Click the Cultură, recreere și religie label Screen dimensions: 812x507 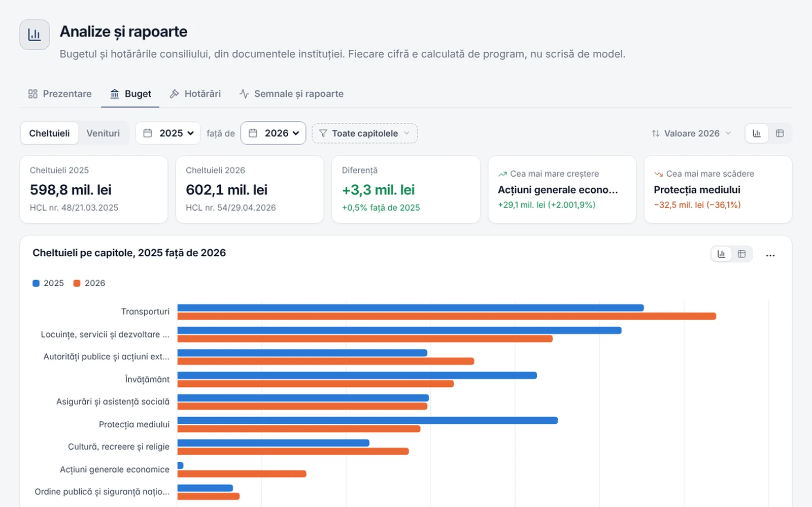click(119, 447)
